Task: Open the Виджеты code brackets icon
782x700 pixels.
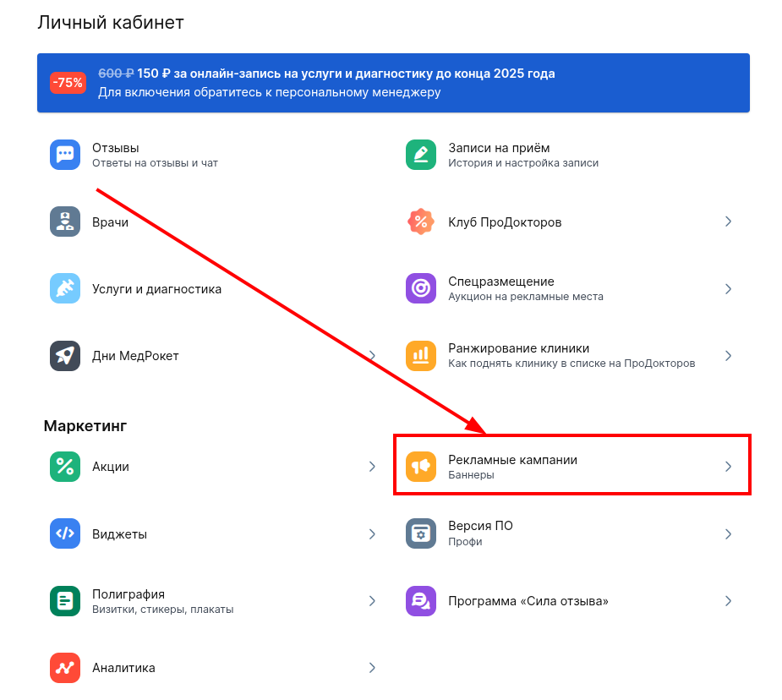Action: [x=65, y=534]
